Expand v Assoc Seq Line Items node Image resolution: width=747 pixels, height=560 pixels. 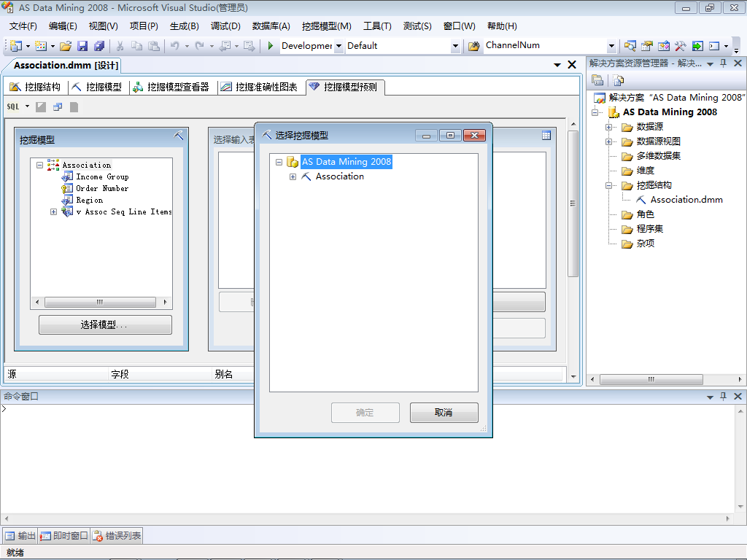point(53,212)
